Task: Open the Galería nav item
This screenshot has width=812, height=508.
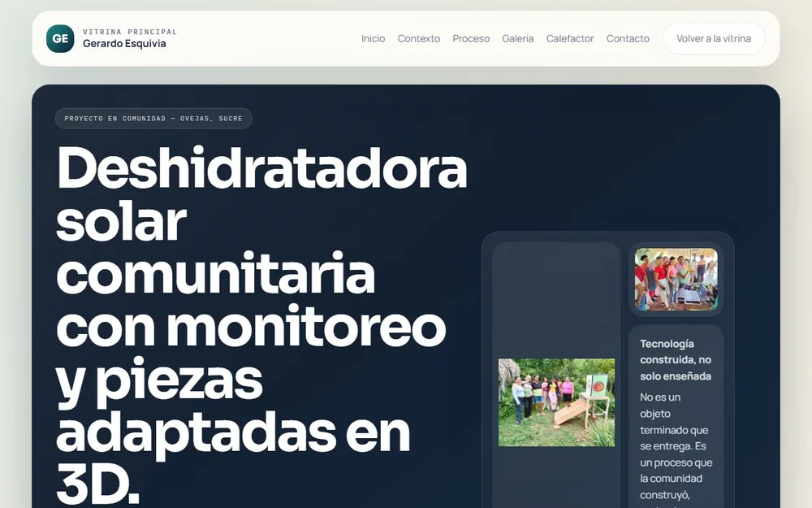Action: click(517, 38)
